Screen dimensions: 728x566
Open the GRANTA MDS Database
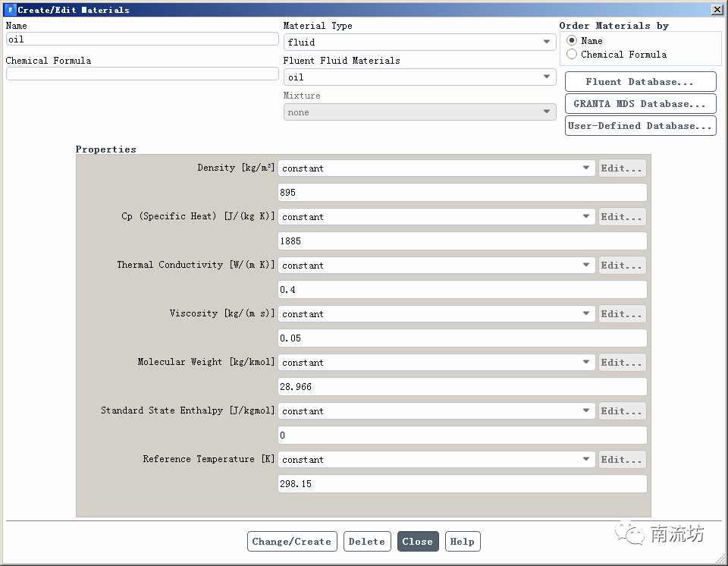click(640, 104)
